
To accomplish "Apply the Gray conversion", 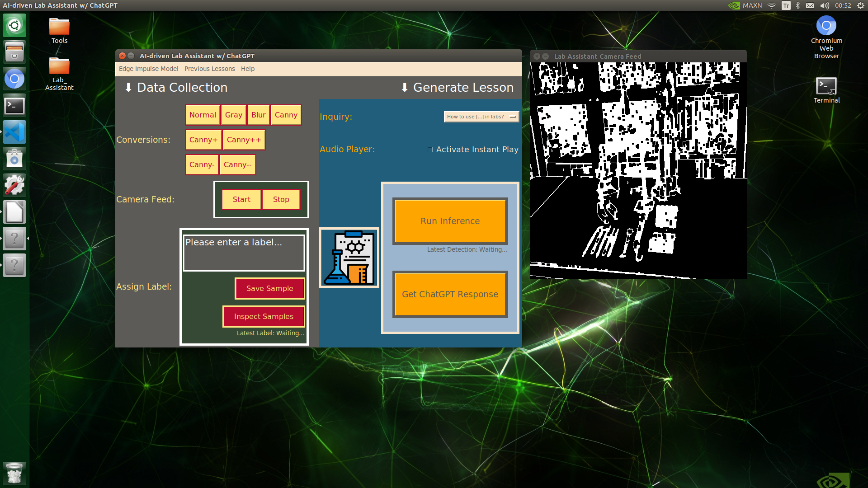I will pyautogui.click(x=234, y=115).
